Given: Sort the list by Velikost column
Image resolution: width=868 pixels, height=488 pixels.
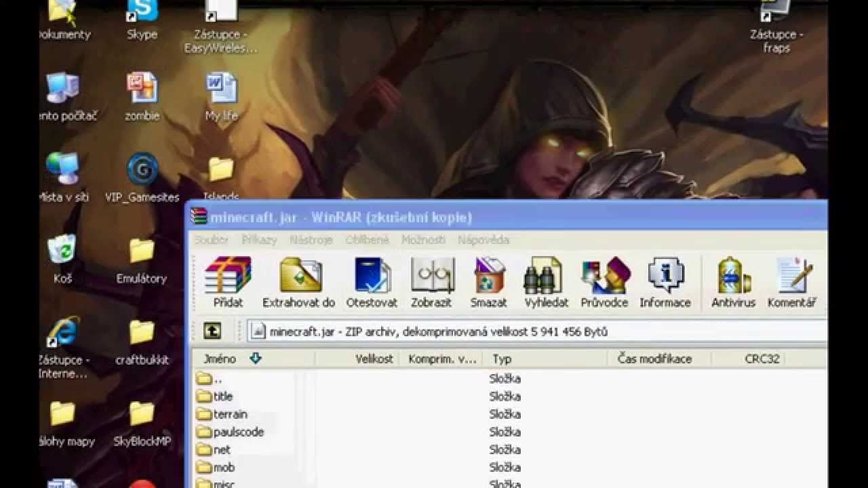Looking at the screenshot, I should [357, 359].
